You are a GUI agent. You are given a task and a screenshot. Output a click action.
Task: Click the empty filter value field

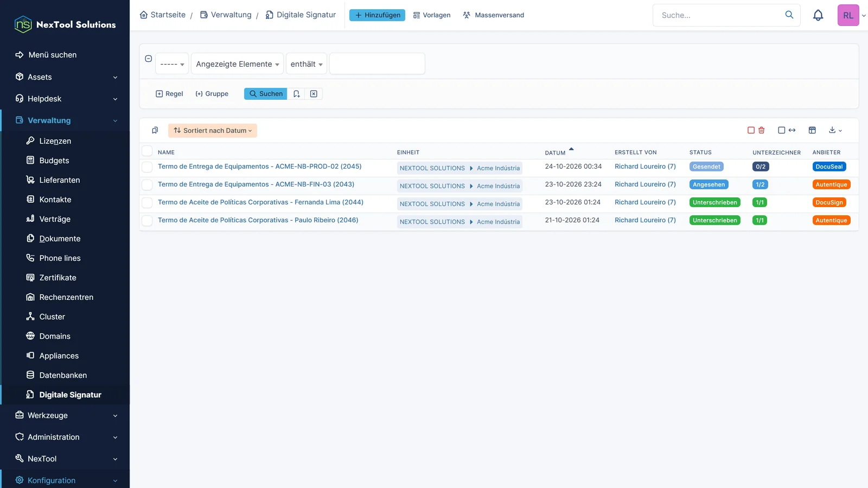coord(377,63)
